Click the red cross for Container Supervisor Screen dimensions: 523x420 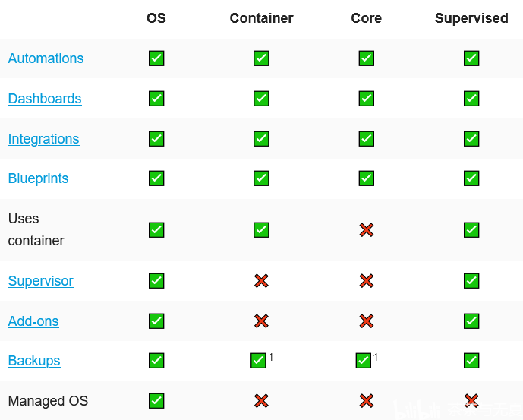point(261,281)
